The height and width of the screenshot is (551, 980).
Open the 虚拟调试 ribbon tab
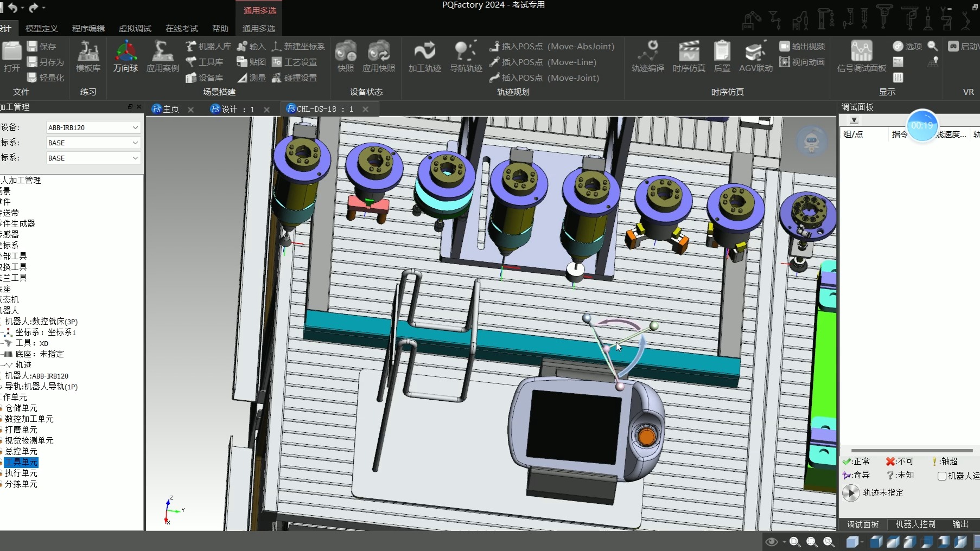tap(135, 28)
